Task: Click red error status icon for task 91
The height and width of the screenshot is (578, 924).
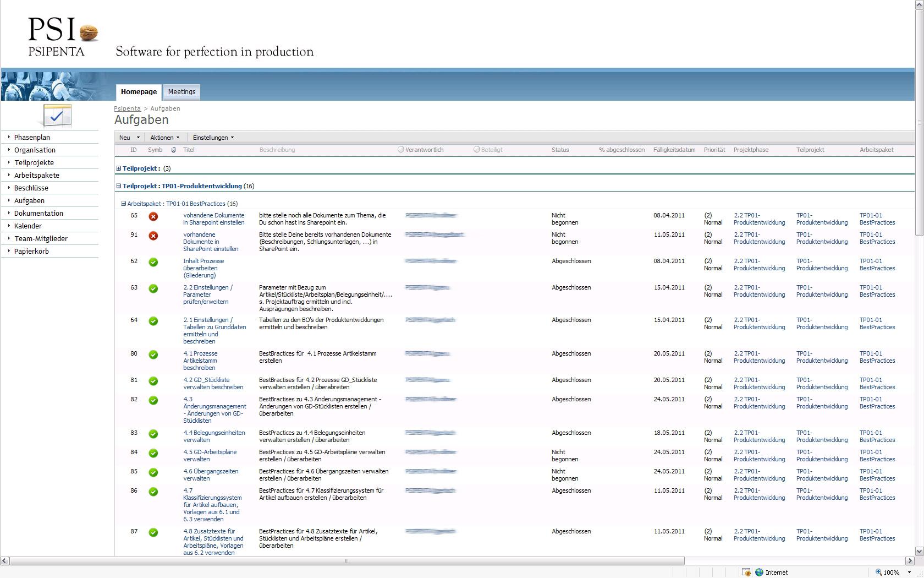Action: 153,236
